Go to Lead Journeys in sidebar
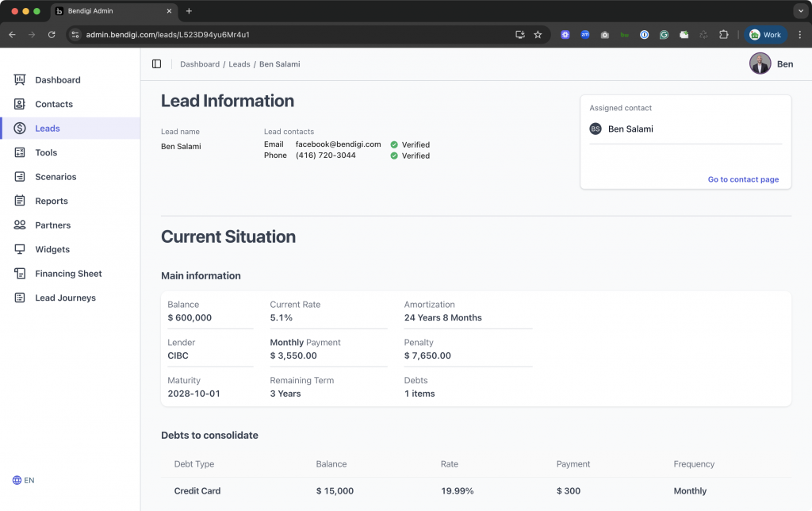Screen dimensions: 812x511 [65, 298]
